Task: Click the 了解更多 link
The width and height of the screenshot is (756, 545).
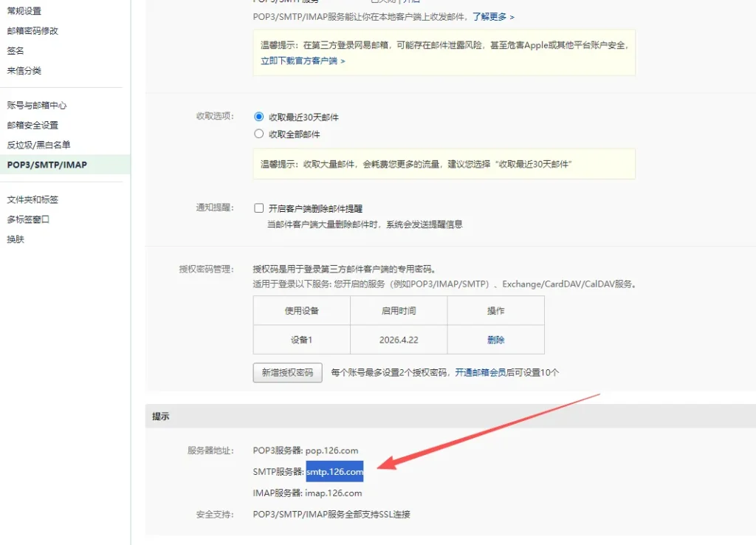Action: click(493, 16)
